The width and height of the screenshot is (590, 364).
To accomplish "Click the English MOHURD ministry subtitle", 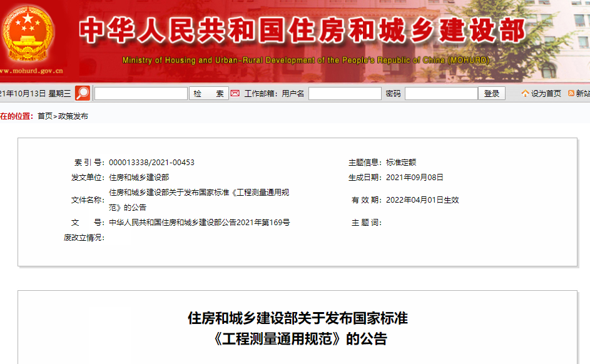I will [x=306, y=61].
